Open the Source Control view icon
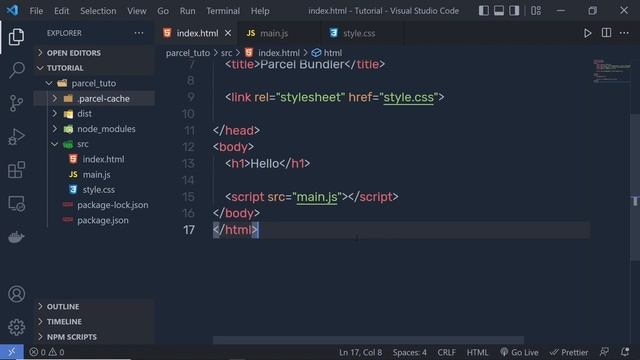Viewport: 640px width, 360px height. point(16,103)
